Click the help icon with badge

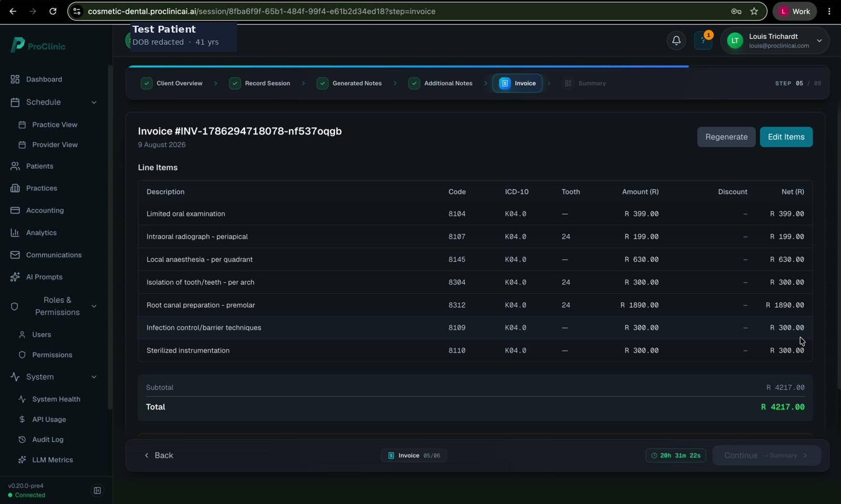pyautogui.click(x=703, y=40)
